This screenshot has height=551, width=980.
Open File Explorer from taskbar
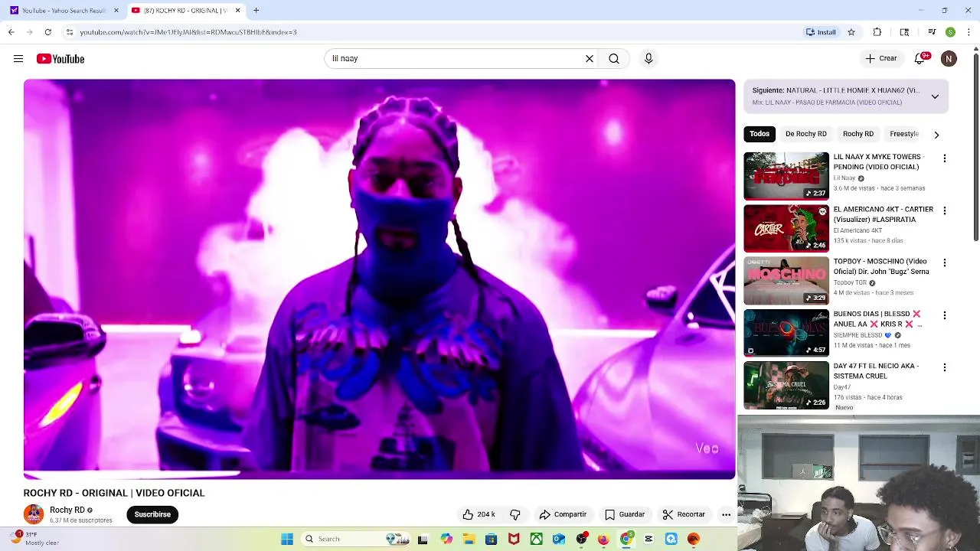(x=469, y=539)
